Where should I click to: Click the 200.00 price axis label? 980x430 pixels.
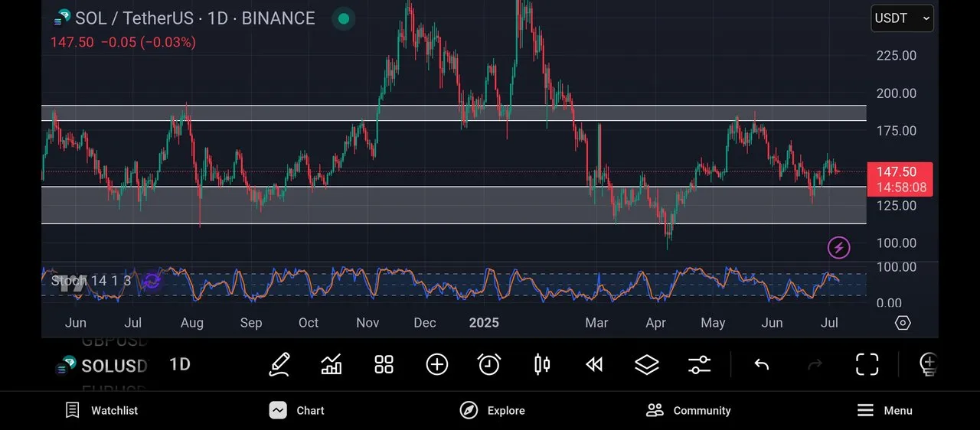pos(897,93)
